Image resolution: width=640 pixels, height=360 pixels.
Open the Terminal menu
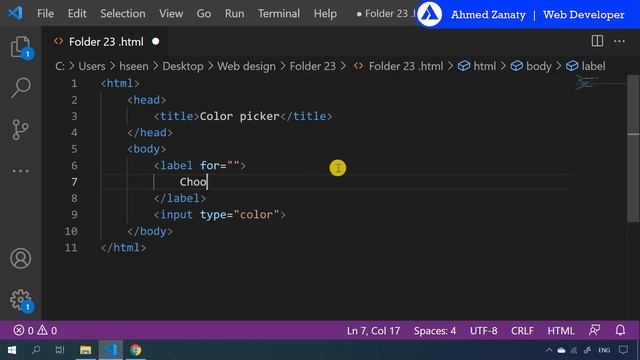279,13
